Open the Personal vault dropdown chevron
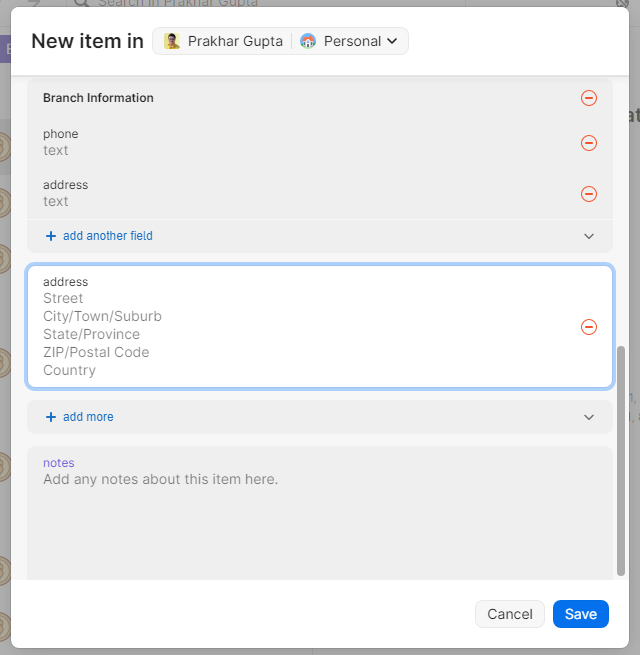This screenshot has width=640, height=655. coord(392,41)
